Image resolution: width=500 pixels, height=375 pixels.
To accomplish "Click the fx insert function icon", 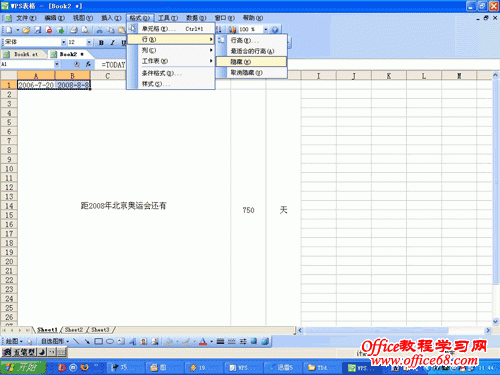I will 88,64.
